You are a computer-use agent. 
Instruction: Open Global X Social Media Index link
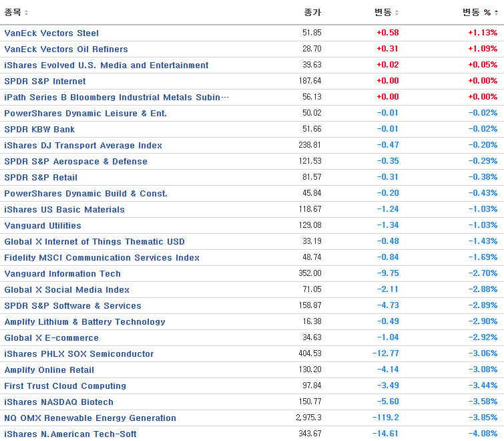click(x=67, y=290)
